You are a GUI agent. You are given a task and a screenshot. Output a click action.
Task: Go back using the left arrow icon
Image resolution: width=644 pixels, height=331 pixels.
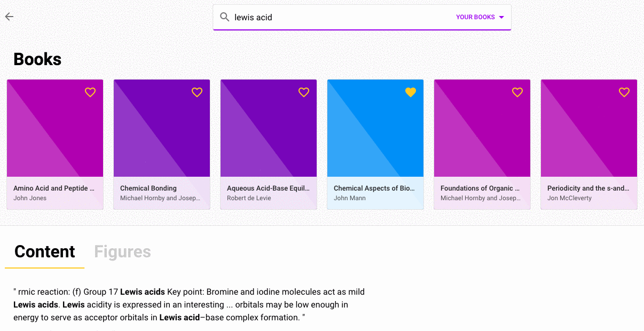coord(9,17)
